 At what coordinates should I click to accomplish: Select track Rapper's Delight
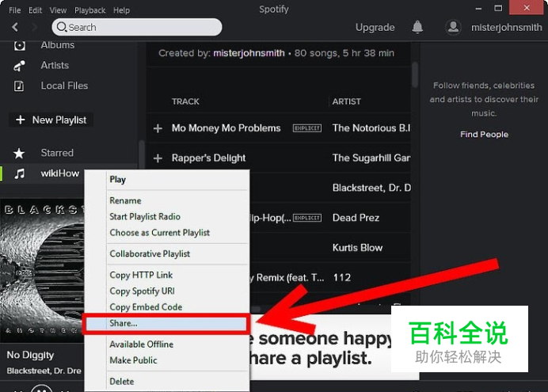click(x=208, y=158)
